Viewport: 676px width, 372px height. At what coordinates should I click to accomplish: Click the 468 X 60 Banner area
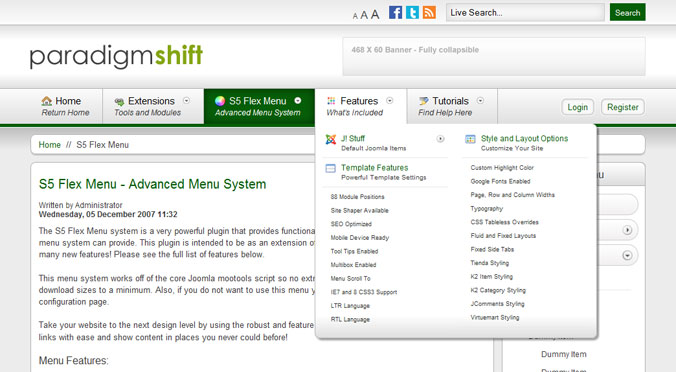point(494,56)
